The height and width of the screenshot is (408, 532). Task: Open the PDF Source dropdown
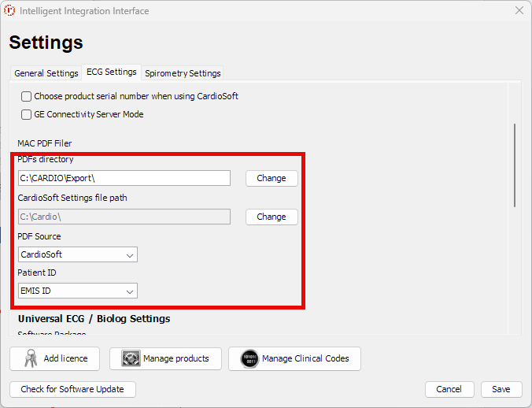(78, 254)
